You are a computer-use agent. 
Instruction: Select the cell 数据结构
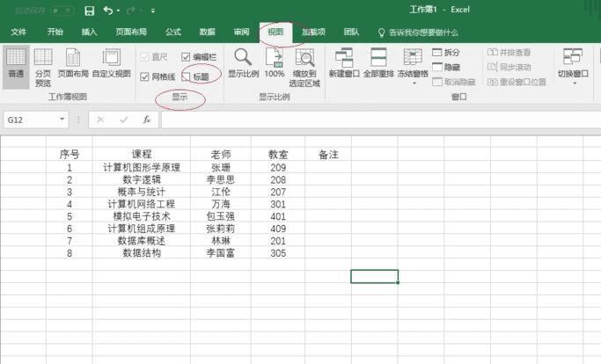142,253
